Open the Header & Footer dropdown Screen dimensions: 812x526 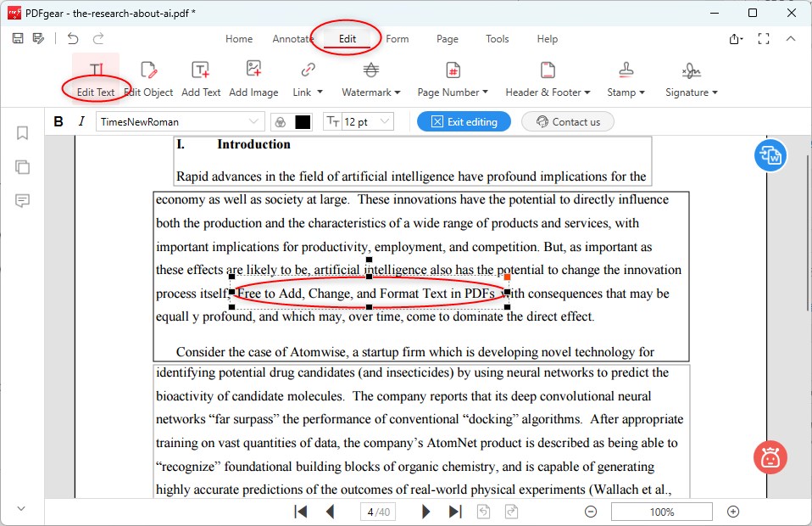548,76
